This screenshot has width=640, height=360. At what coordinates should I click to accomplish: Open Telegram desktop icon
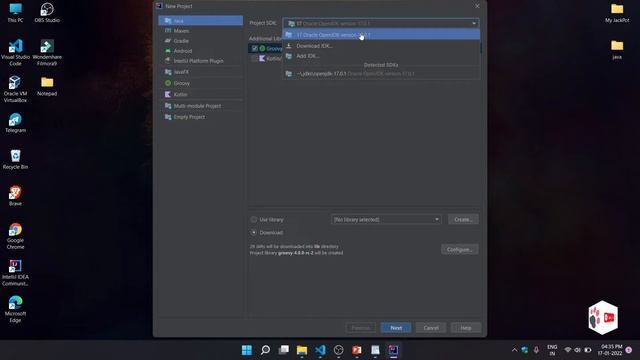pyautogui.click(x=16, y=123)
